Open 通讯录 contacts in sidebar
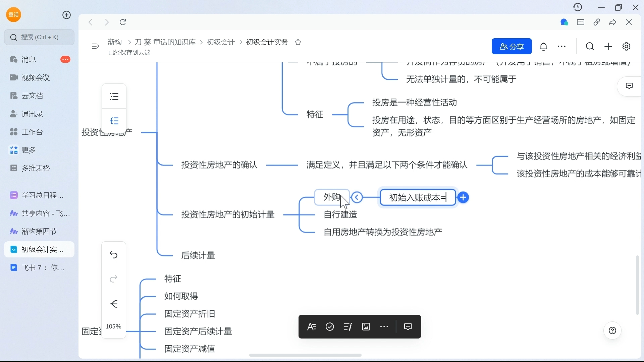The height and width of the screenshot is (362, 644). [x=39, y=114]
